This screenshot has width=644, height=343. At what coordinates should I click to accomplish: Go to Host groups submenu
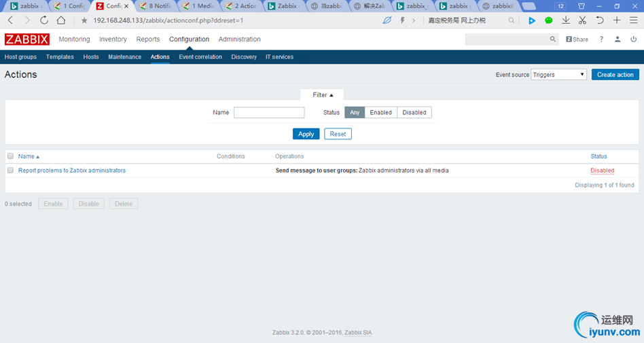coord(20,57)
